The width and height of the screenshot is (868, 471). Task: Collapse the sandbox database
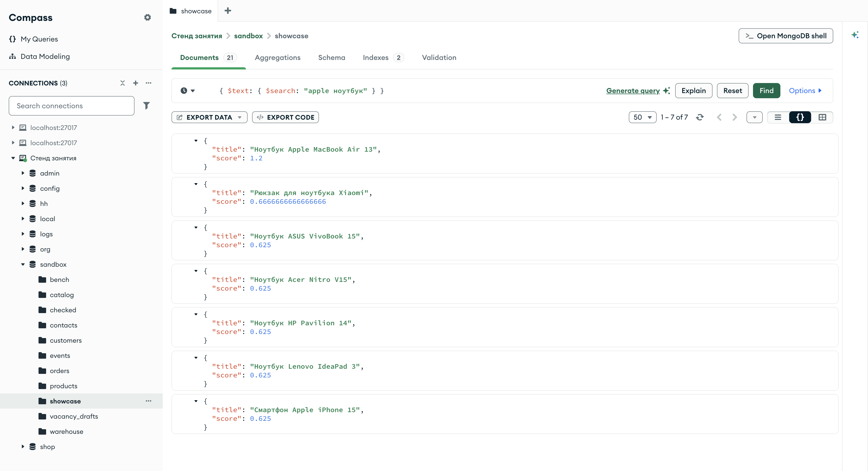(x=23, y=264)
